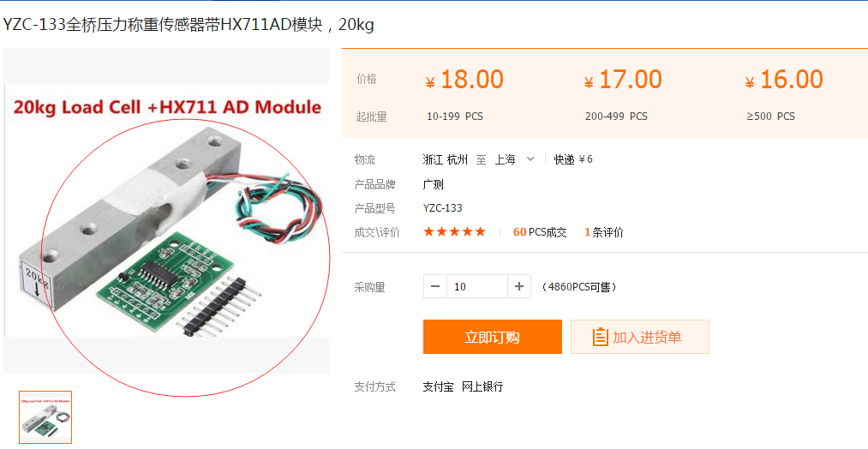The height and width of the screenshot is (449, 868).
Task: Click the 立即订购 order now button
Action: pos(492,337)
